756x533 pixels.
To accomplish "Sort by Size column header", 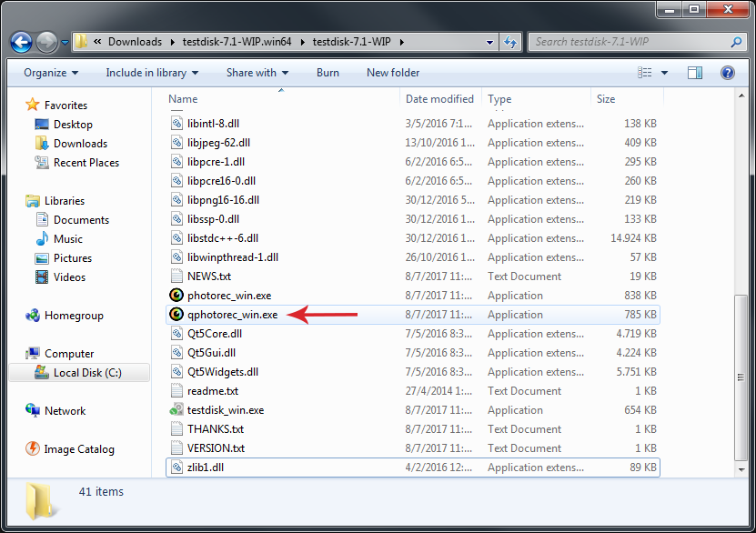I will [x=606, y=99].
